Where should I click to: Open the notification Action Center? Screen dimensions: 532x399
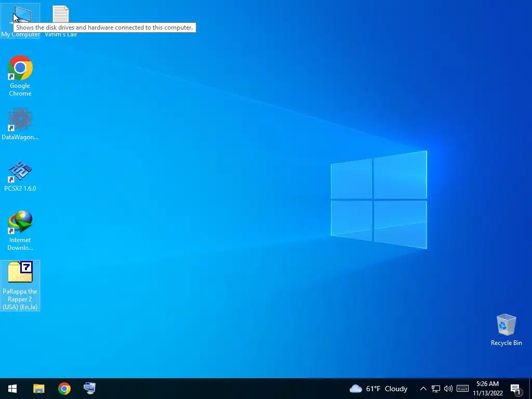coord(516,389)
